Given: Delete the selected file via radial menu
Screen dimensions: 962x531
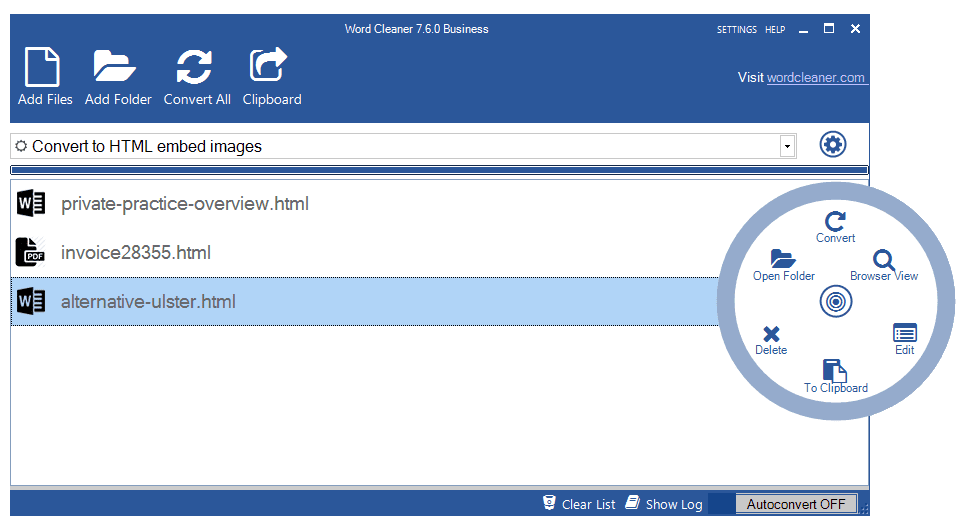Looking at the screenshot, I should pyautogui.click(x=771, y=341).
